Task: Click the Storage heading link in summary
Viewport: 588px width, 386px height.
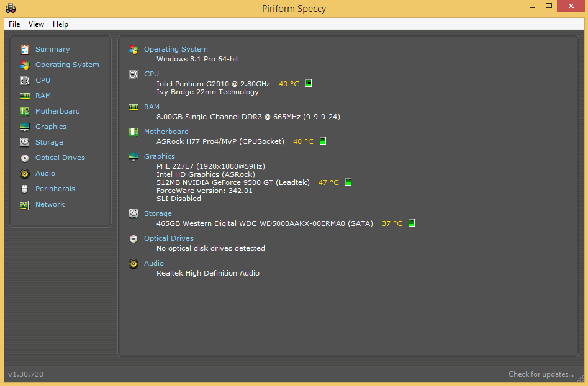Action: point(158,213)
